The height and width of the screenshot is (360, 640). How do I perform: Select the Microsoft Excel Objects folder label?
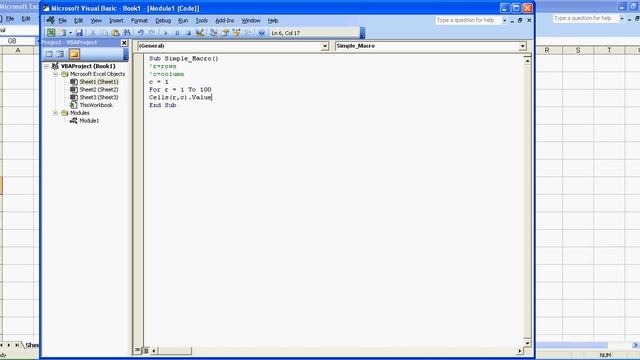(97, 74)
